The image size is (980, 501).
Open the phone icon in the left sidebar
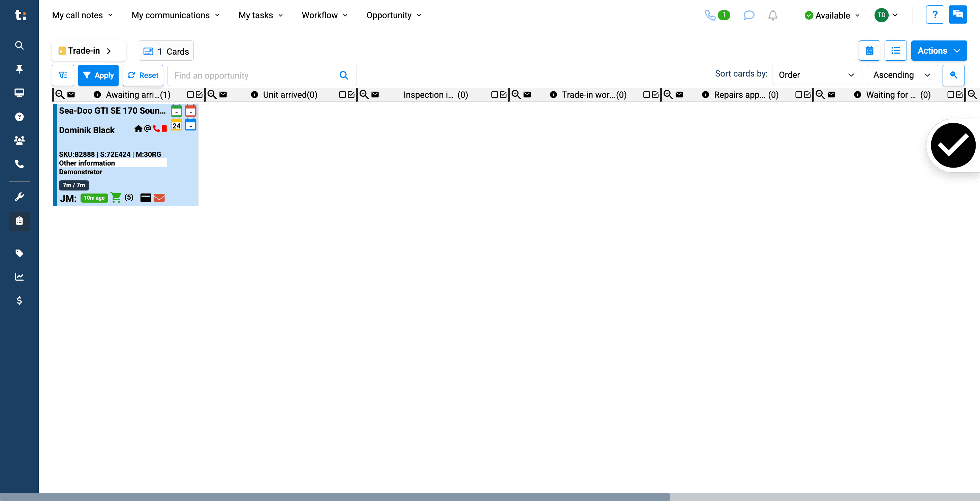[20, 164]
